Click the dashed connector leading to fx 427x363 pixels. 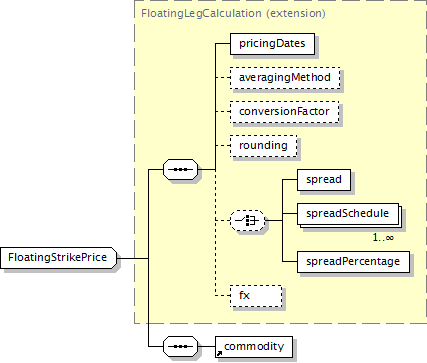[223, 296]
